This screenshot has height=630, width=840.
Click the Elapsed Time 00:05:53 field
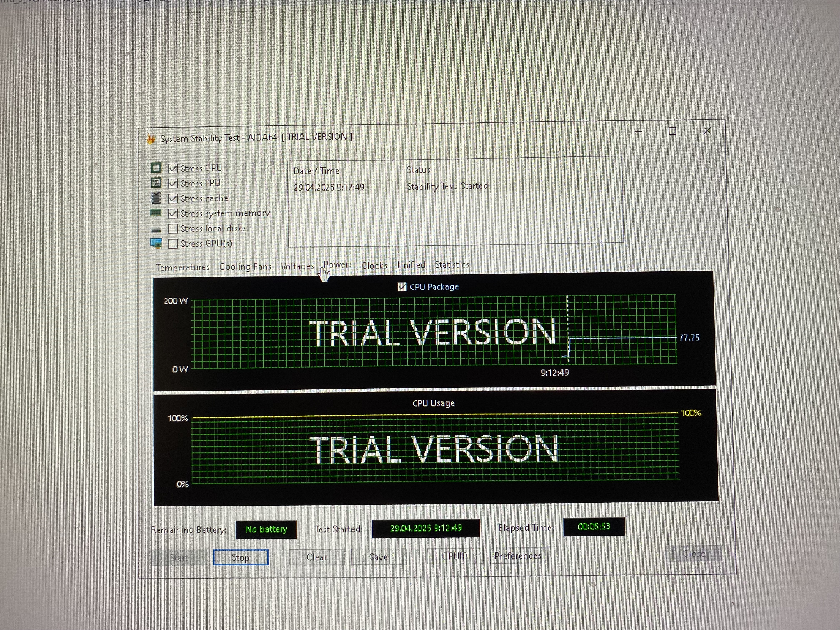[594, 527]
